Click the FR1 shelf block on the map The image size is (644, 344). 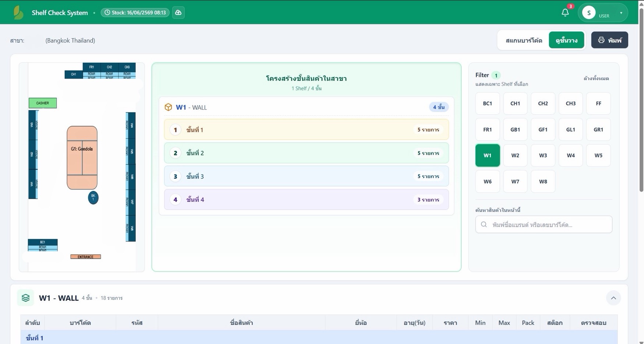click(92, 67)
